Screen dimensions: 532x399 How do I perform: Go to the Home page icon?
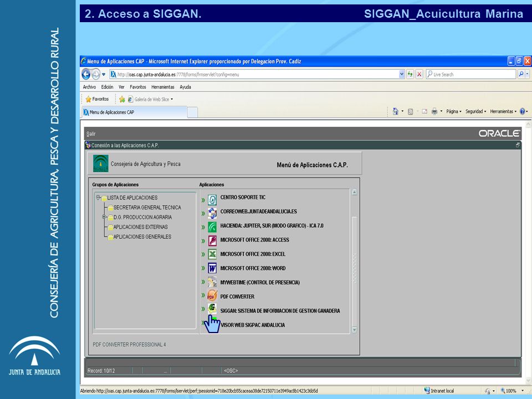pos(395,111)
